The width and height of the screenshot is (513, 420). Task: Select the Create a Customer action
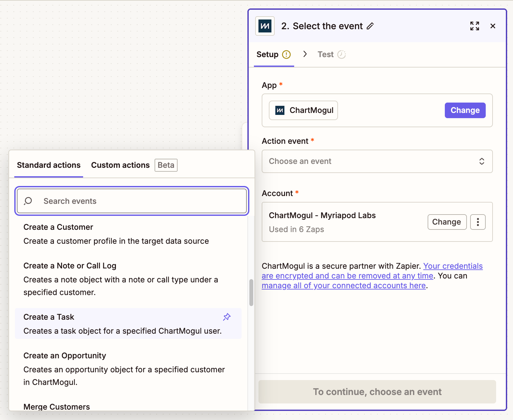(128, 234)
